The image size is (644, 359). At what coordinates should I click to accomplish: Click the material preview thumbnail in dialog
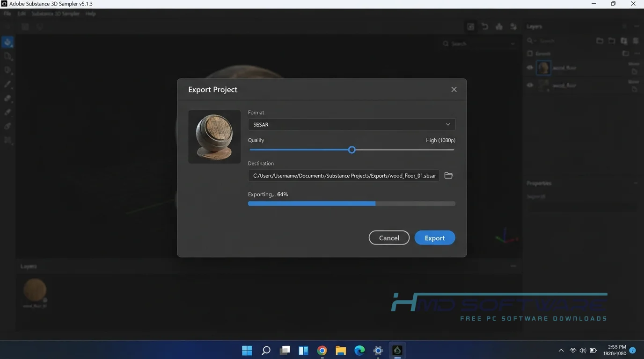[214, 136]
